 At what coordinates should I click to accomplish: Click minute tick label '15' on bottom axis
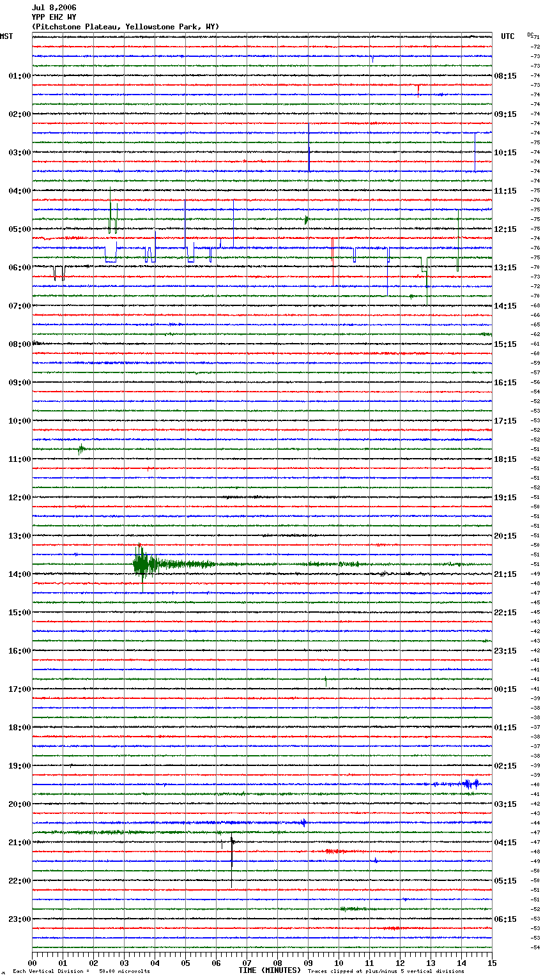click(x=491, y=962)
